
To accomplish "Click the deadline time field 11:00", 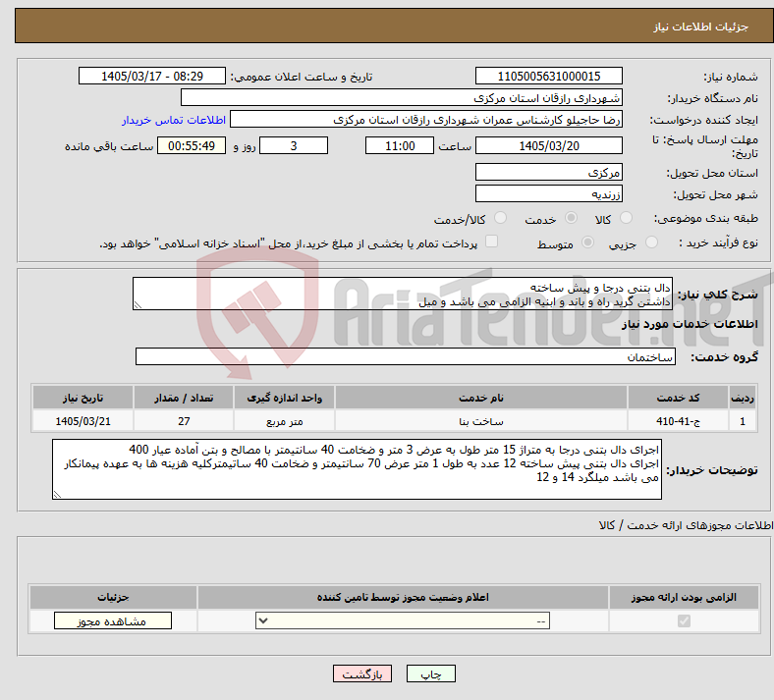I will click(400, 145).
